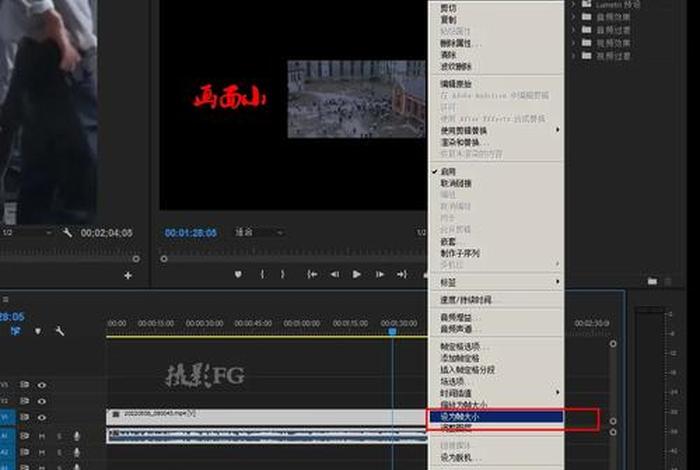Choose 波纹删除 from context menu

coord(496,66)
